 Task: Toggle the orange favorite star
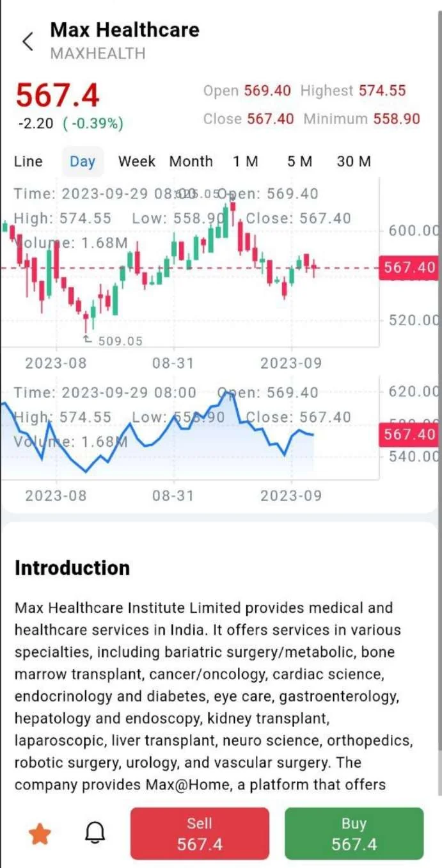40,833
